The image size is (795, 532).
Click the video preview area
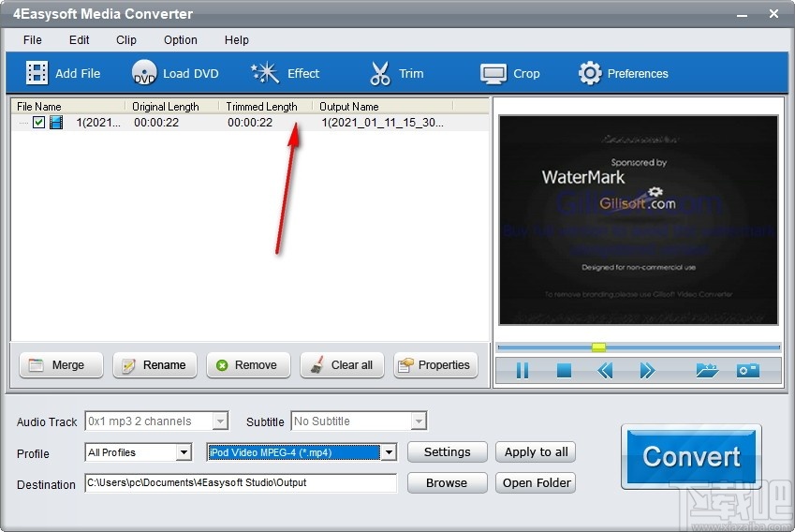[639, 220]
